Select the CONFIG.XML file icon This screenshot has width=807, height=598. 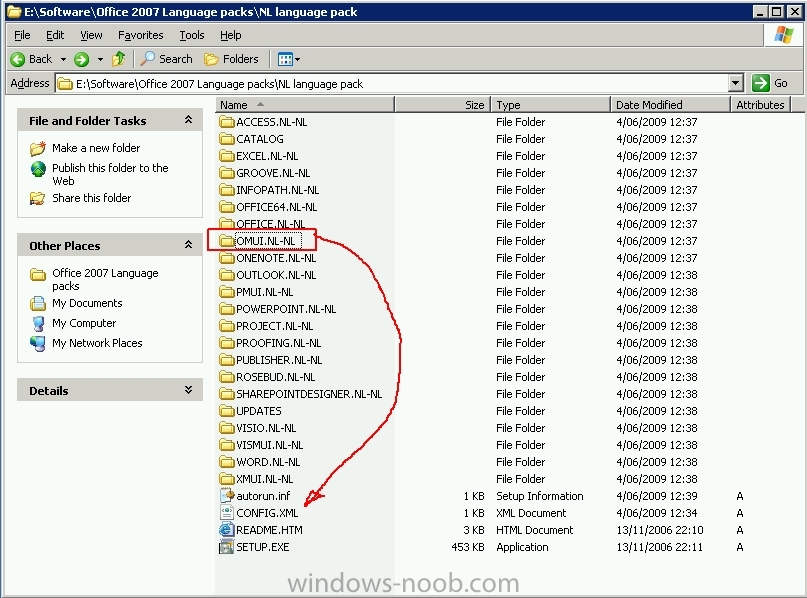click(226, 513)
